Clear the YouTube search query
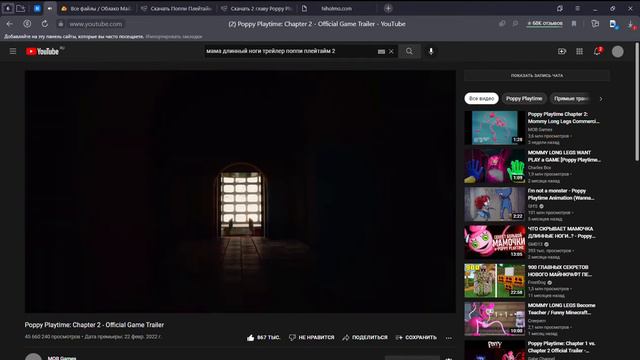Viewport: 640px width, 360px height. point(391,51)
